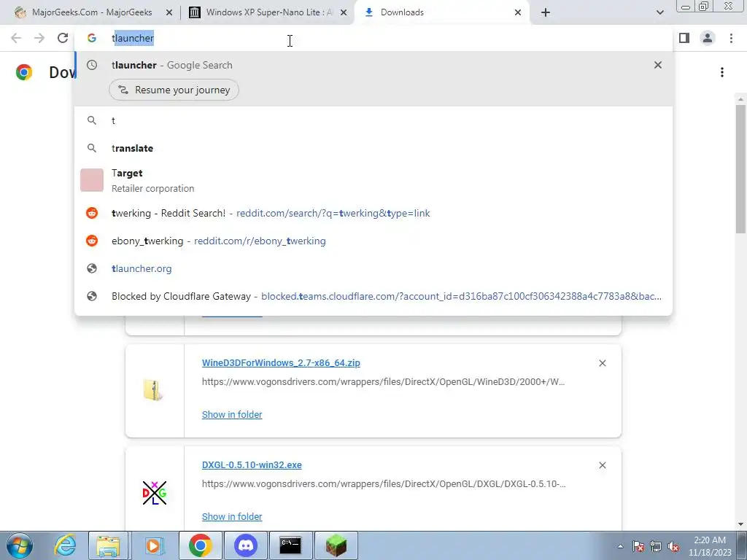Open Windows Media Player from taskbar

tap(154, 545)
